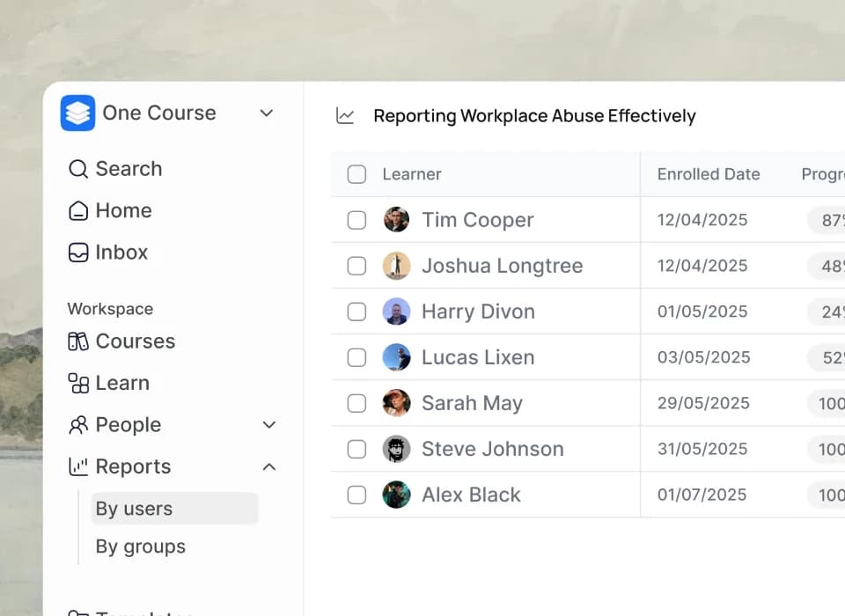Screen dimensions: 845x616
Task: Open Steve Johnson's learner name
Action: (493, 449)
